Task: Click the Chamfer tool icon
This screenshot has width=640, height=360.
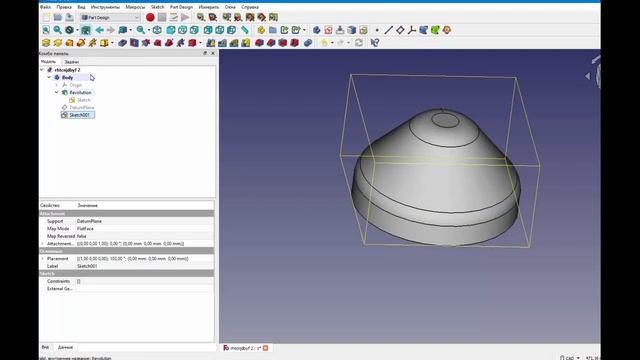Action: pyautogui.click(x=271, y=42)
